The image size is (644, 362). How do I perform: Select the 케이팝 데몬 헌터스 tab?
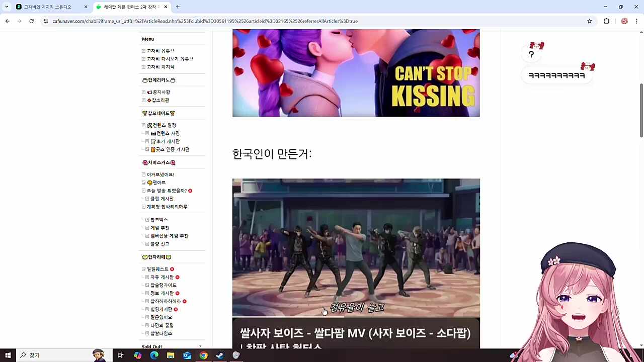click(x=132, y=7)
